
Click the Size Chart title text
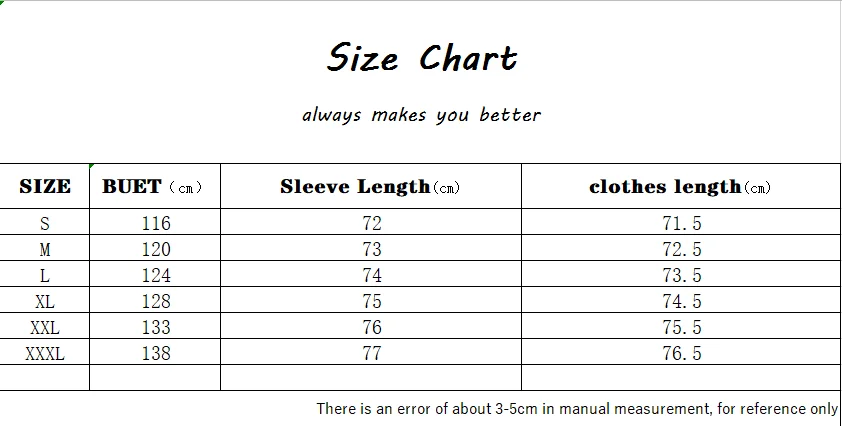422,58
